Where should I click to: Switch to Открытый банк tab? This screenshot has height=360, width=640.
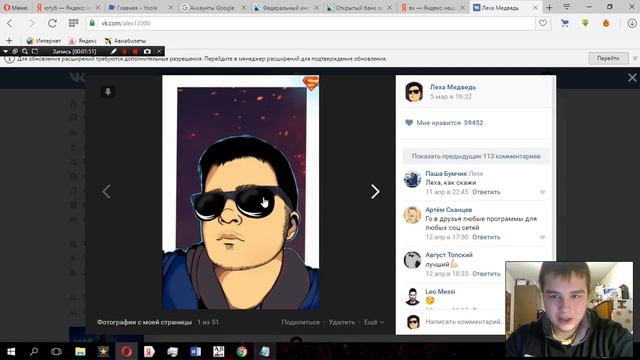(359, 7)
